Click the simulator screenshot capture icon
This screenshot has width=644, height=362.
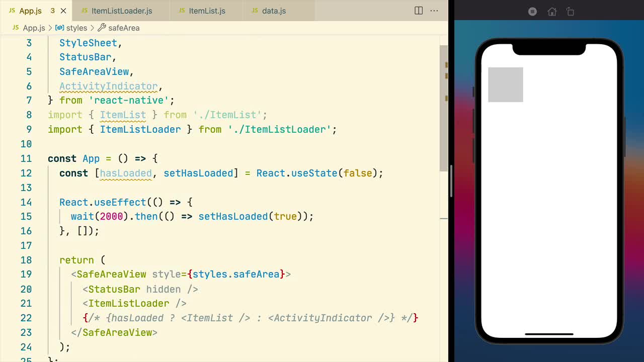pos(532,12)
